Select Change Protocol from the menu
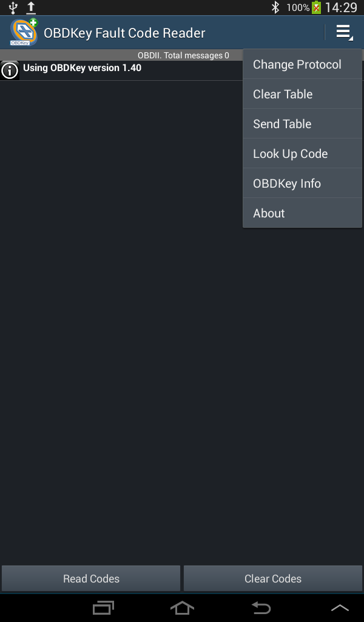 [297, 64]
